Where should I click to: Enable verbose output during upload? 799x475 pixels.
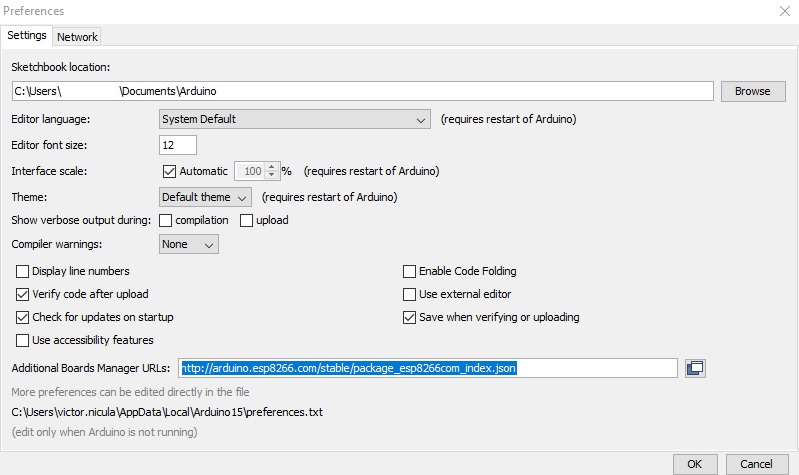[x=246, y=220]
